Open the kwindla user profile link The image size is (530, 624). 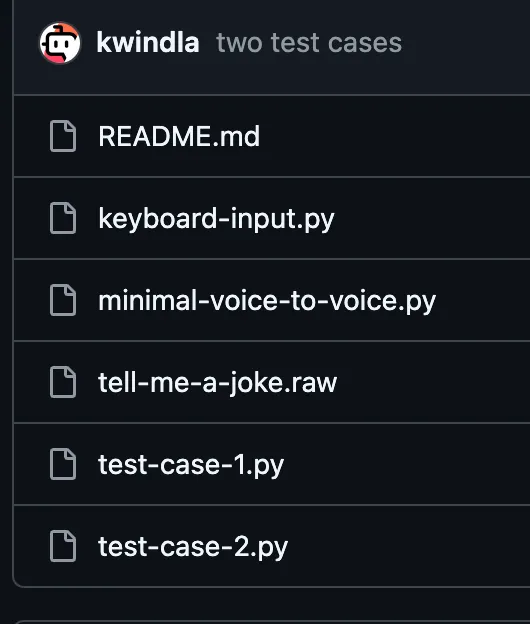point(148,43)
